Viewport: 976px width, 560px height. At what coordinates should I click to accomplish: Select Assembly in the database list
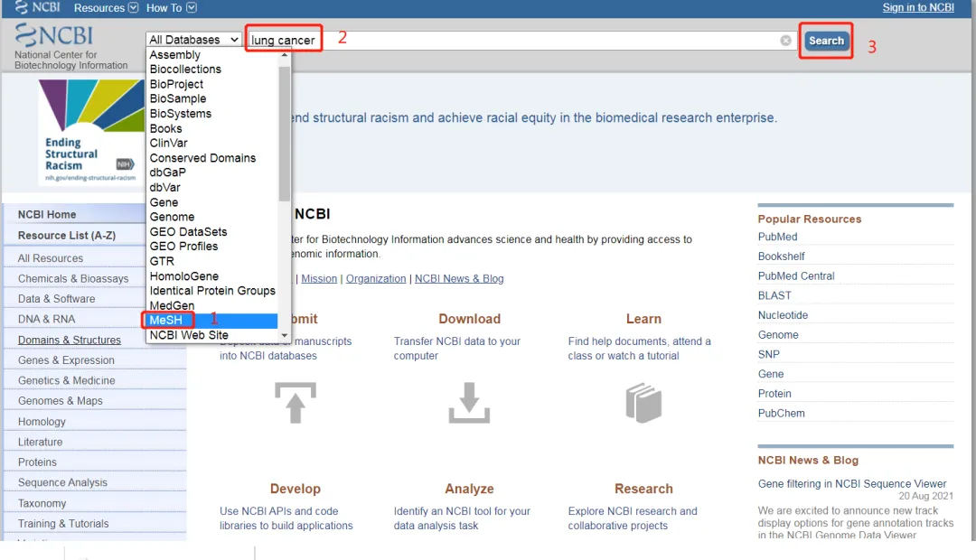[x=211, y=55]
